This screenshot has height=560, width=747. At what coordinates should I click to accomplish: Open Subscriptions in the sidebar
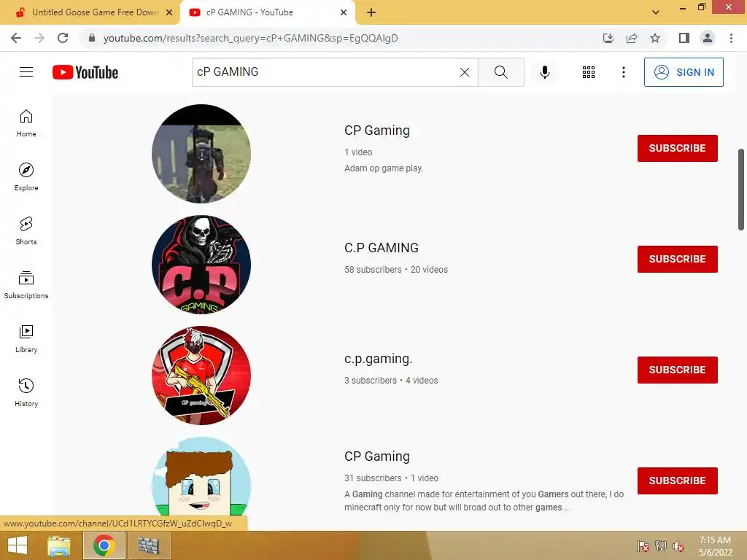coord(26,285)
